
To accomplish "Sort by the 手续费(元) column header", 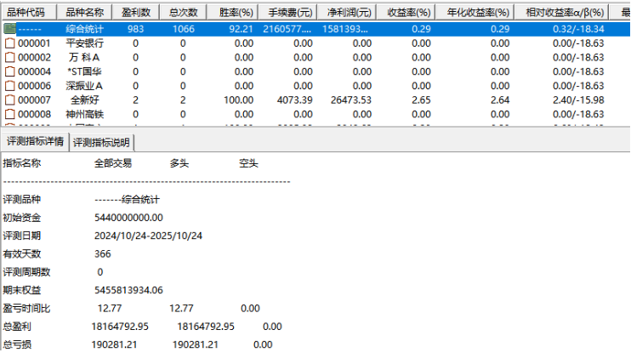I will [x=287, y=13].
